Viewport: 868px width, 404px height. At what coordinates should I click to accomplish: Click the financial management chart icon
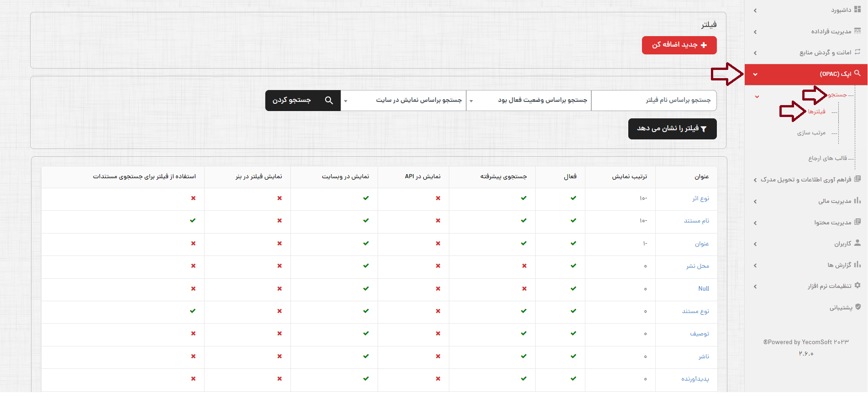tap(857, 201)
